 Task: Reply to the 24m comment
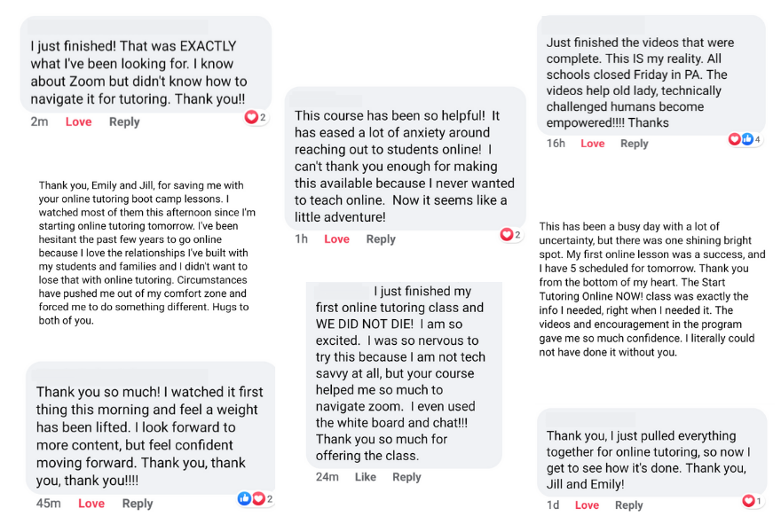406,477
